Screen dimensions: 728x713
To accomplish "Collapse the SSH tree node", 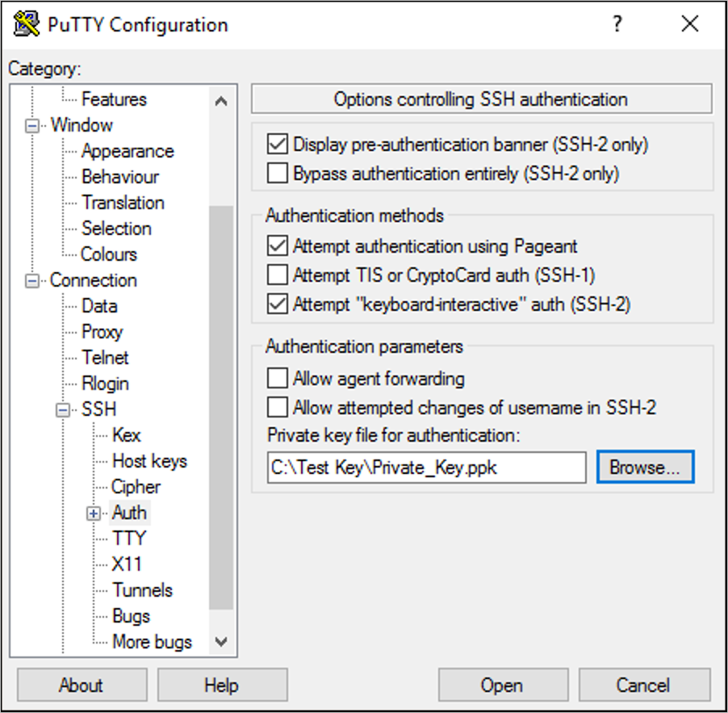I will (62, 409).
